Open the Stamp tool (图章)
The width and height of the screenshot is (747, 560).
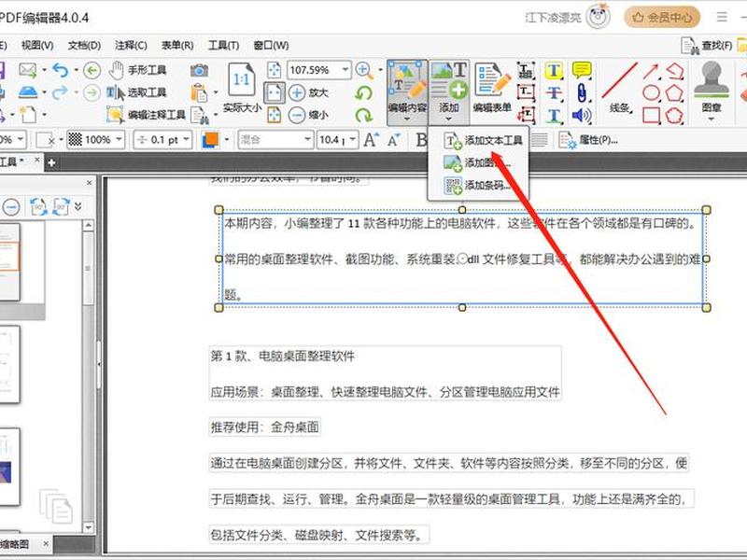pyautogui.click(x=712, y=91)
